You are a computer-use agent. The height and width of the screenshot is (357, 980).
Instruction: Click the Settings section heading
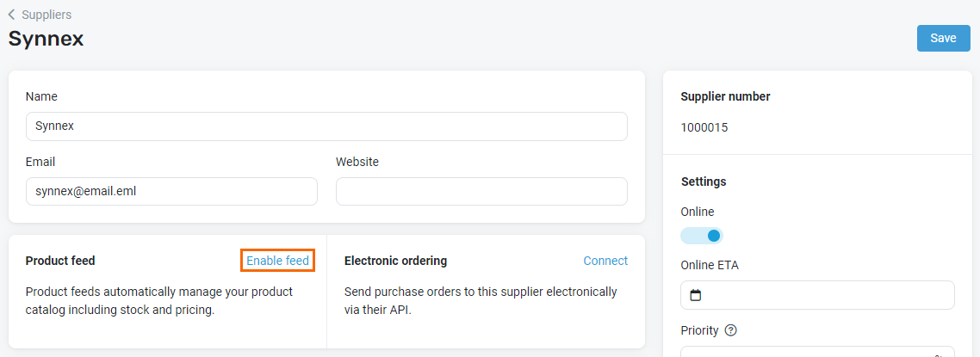[x=704, y=182]
